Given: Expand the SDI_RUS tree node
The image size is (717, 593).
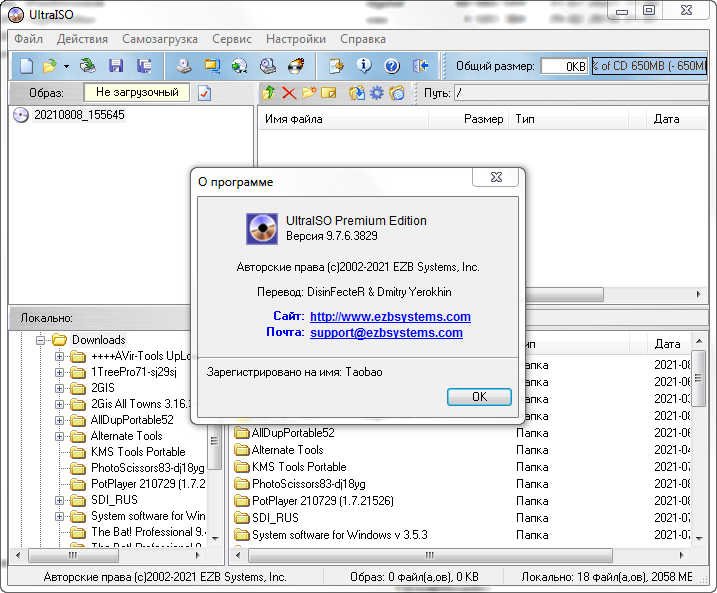Looking at the screenshot, I should 59,500.
